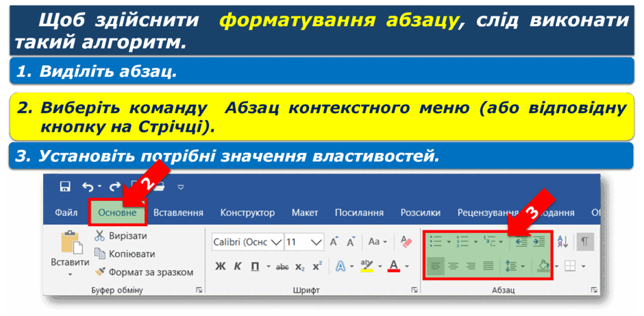Click the paintbrush icon for Формат за зразком
The height and width of the screenshot is (316, 644).
click(x=99, y=271)
